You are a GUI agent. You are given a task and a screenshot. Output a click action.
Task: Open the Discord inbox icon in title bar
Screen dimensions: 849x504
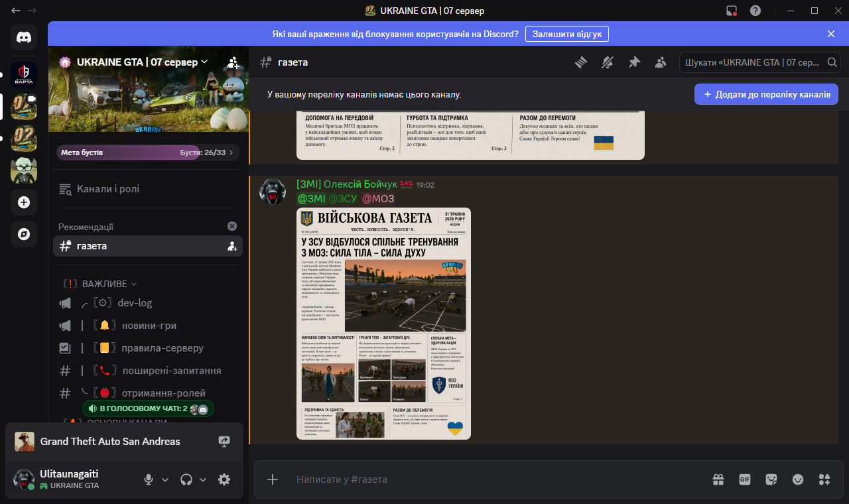[732, 11]
